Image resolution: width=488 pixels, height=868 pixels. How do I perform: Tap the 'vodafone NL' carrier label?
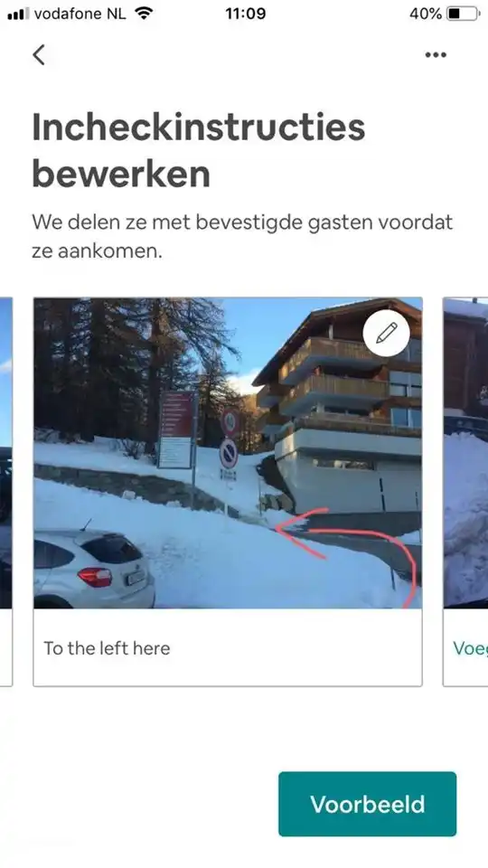[80, 14]
